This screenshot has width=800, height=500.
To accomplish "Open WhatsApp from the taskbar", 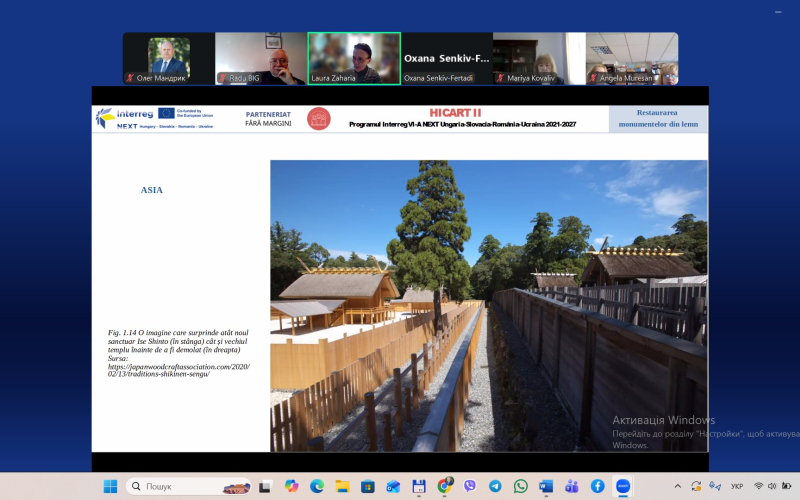I will click(521, 486).
